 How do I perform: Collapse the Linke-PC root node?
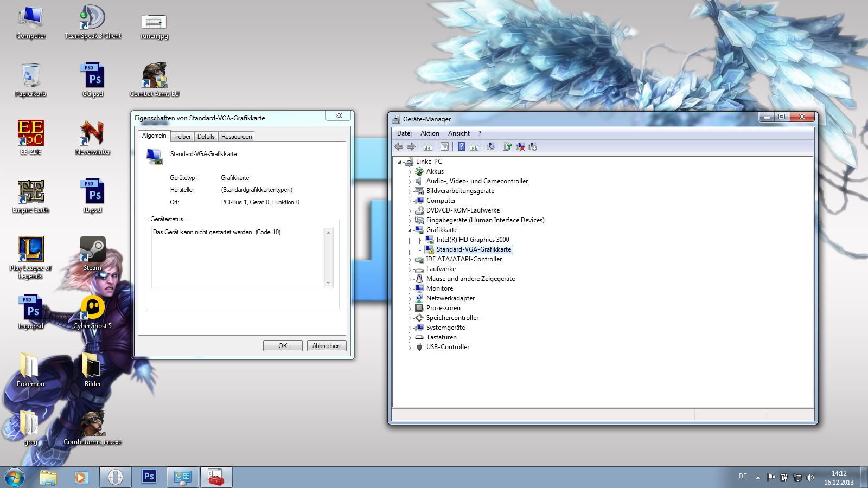tap(399, 162)
